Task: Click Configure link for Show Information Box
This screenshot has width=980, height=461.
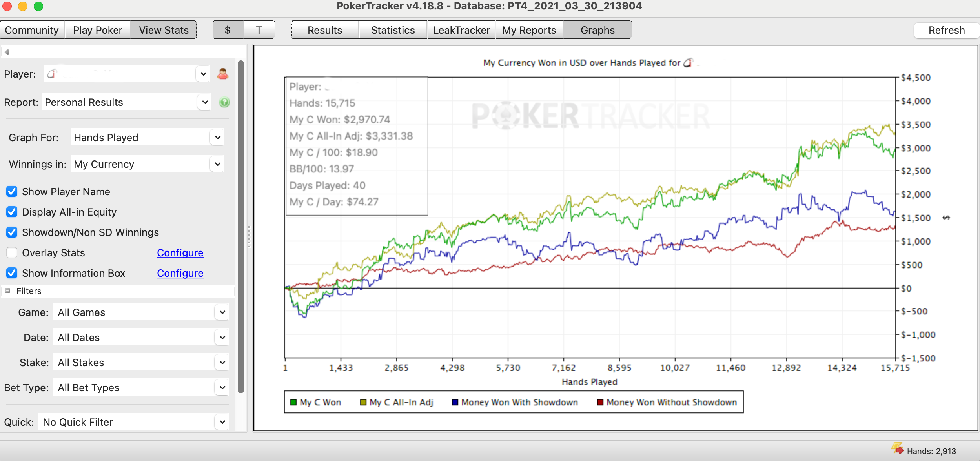Action: [180, 273]
